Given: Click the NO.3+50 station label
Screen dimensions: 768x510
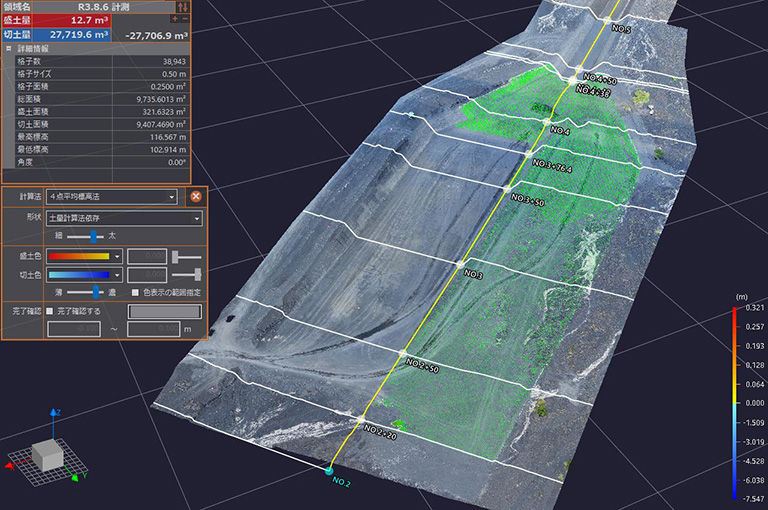Looking at the screenshot, I should pos(528,199).
